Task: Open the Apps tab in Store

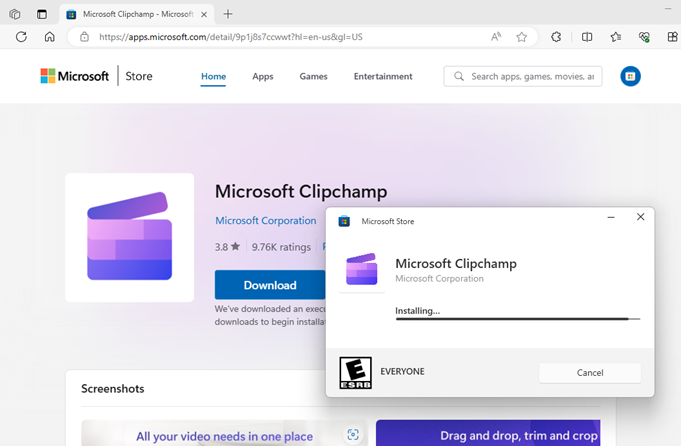Action: 262,76
